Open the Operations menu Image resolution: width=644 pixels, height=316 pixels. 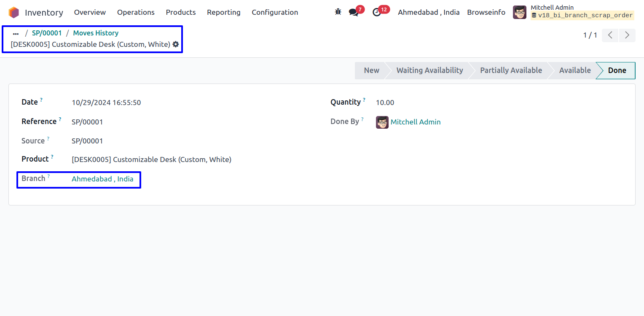[x=136, y=12]
